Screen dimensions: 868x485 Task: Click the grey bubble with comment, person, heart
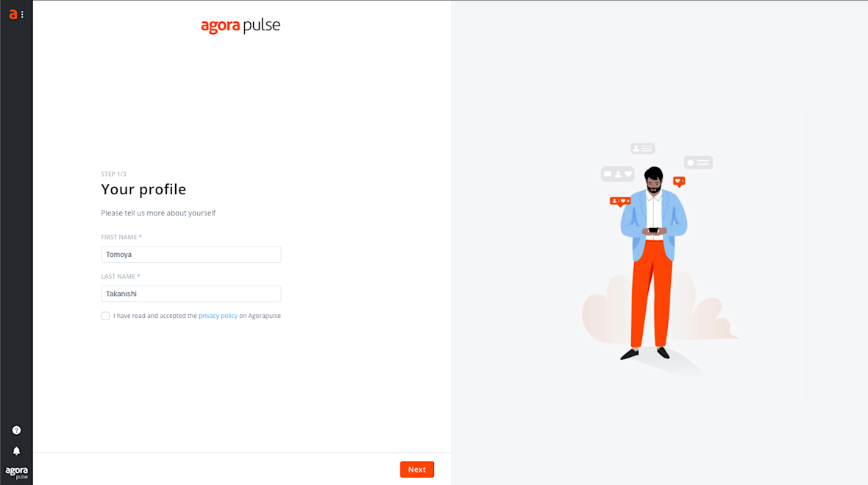[618, 174]
